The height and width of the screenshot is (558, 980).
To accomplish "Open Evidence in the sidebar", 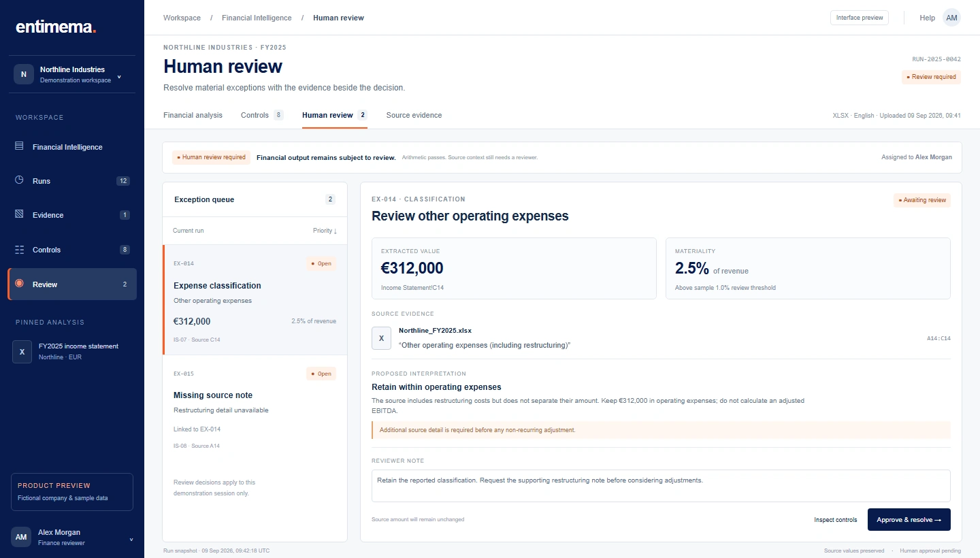I will 72,215.
